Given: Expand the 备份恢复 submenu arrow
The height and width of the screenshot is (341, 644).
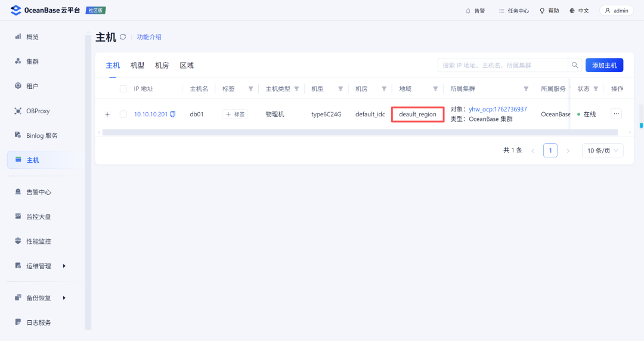Looking at the screenshot, I should (64, 298).
